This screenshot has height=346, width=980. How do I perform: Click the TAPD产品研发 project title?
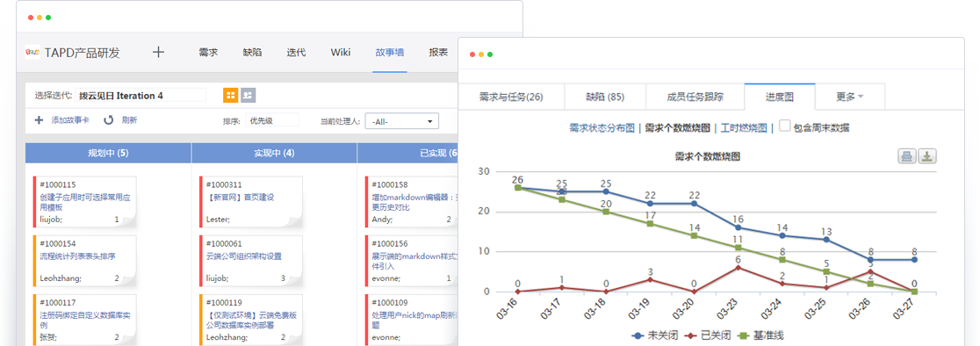82,53
